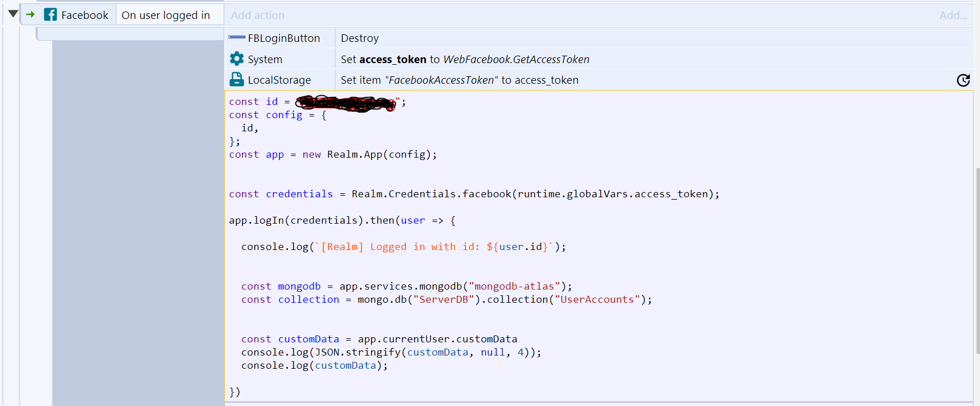Select the Facebook object icon

pyautogui.click(x=50, y=15)
